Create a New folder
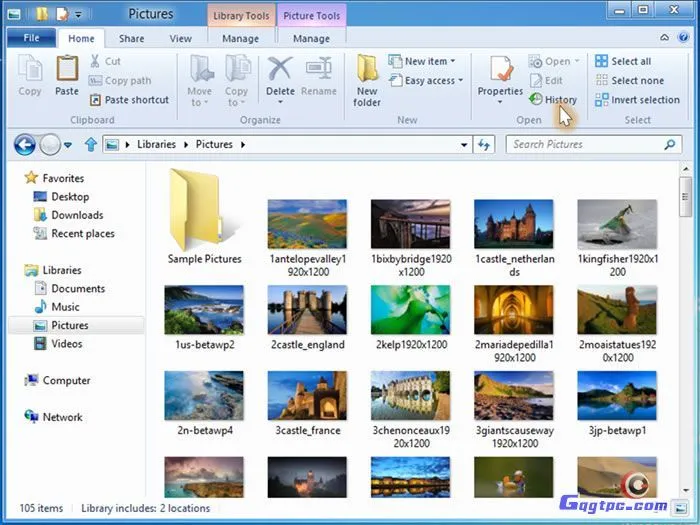 (367, 81)
